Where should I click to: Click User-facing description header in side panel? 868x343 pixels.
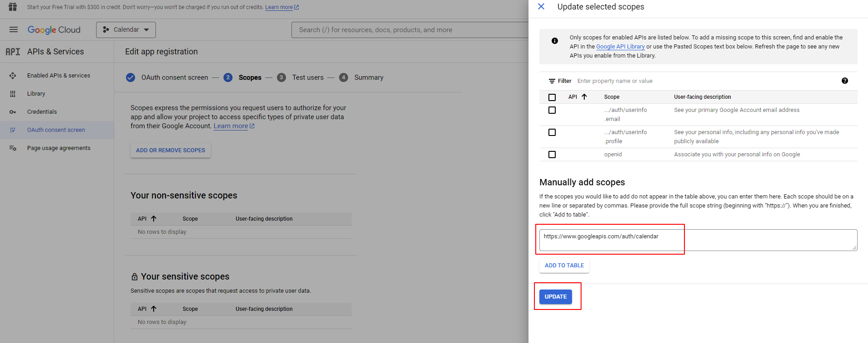click(703, 97)
